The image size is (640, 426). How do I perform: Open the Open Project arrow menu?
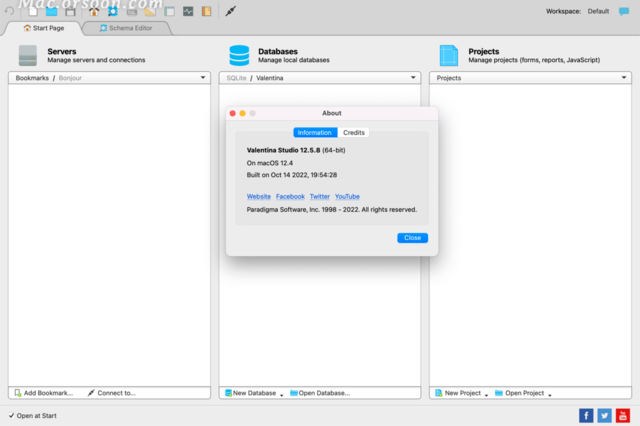tap(550, 395)
